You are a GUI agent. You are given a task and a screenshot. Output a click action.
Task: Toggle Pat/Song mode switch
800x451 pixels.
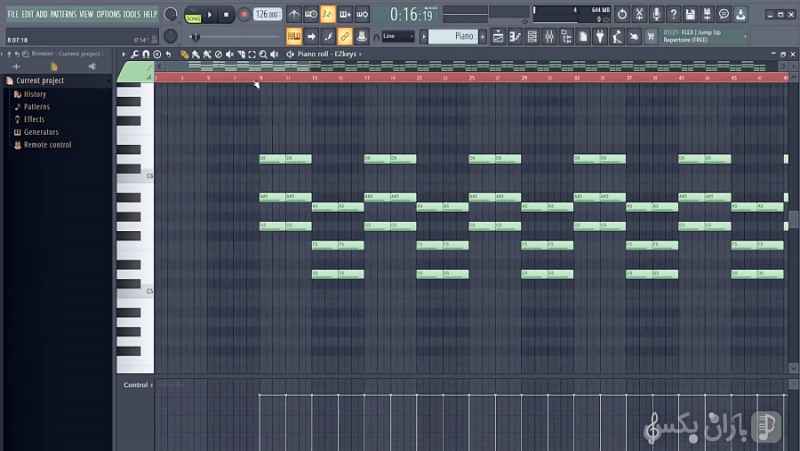[x=193, y=15]
